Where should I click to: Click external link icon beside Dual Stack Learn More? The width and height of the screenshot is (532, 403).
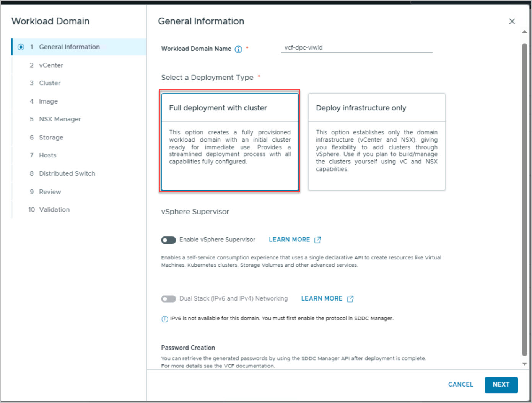350,299
